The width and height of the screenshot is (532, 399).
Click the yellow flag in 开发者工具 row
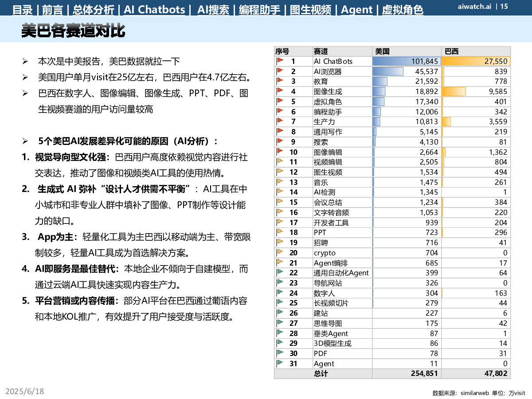click(280, 222)
